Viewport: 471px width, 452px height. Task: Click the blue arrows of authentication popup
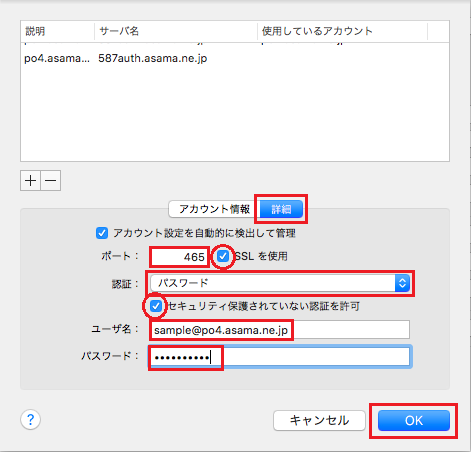point(402,283)
